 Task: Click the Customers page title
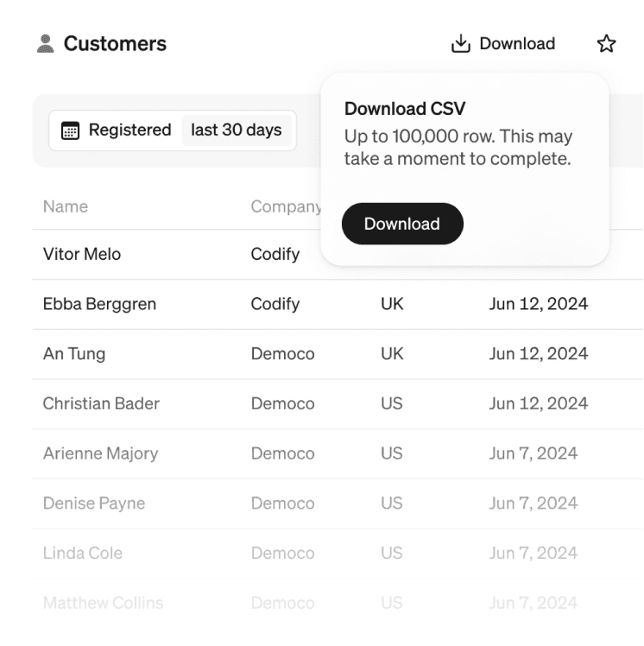click(x=115, y=44)
